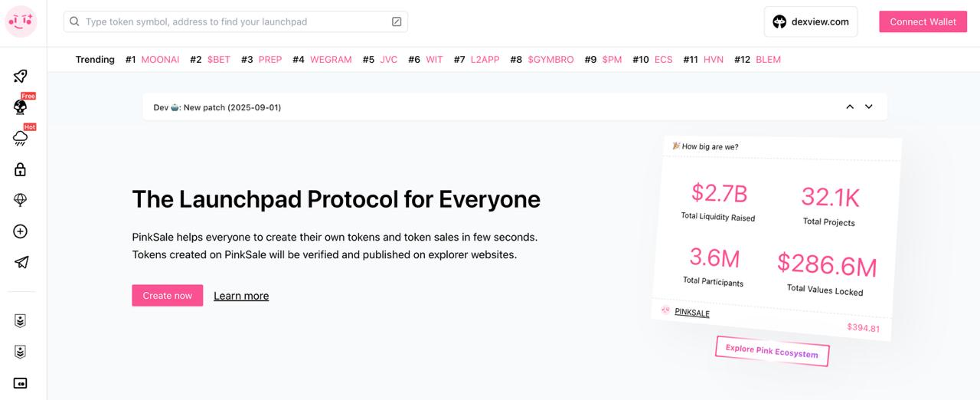The width and height of the screenshot is (980, 400).
Task: Open the skull icon tagged Free
Action: tap(21, 107)
